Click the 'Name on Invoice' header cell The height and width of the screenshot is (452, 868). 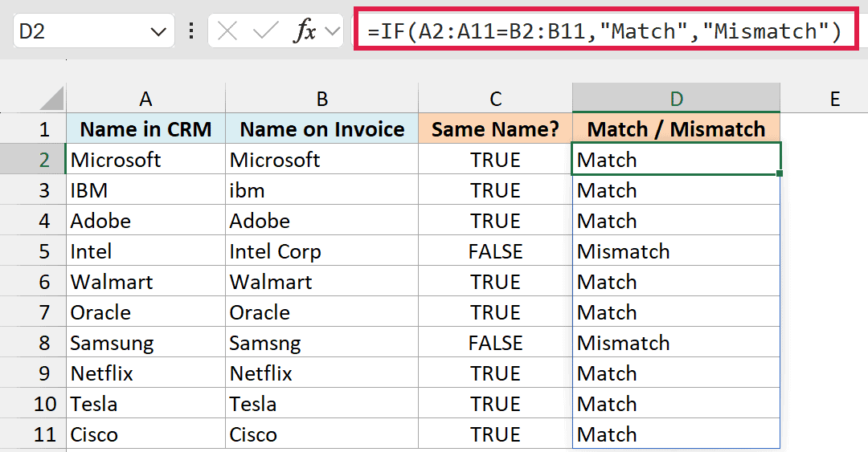point(321,129)
